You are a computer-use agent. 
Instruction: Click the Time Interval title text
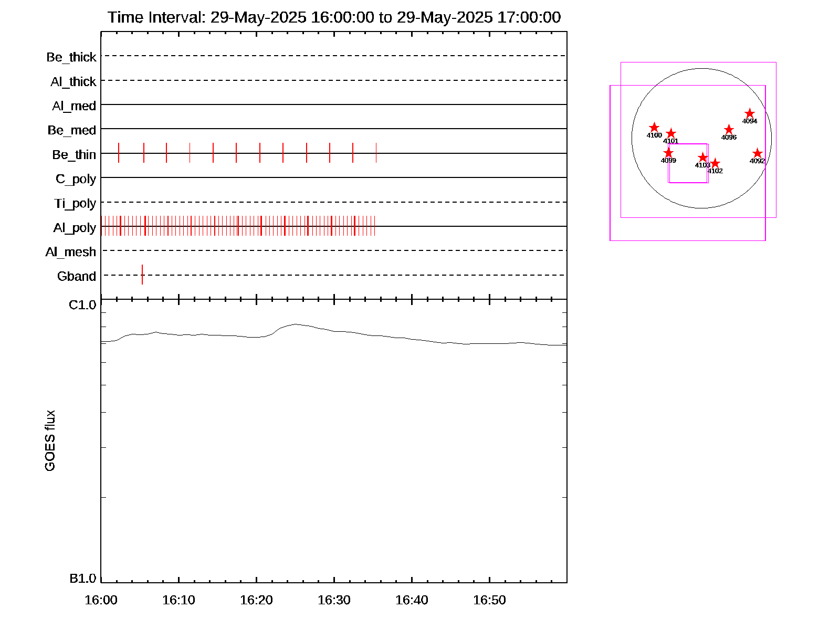[x=334, y=17]
